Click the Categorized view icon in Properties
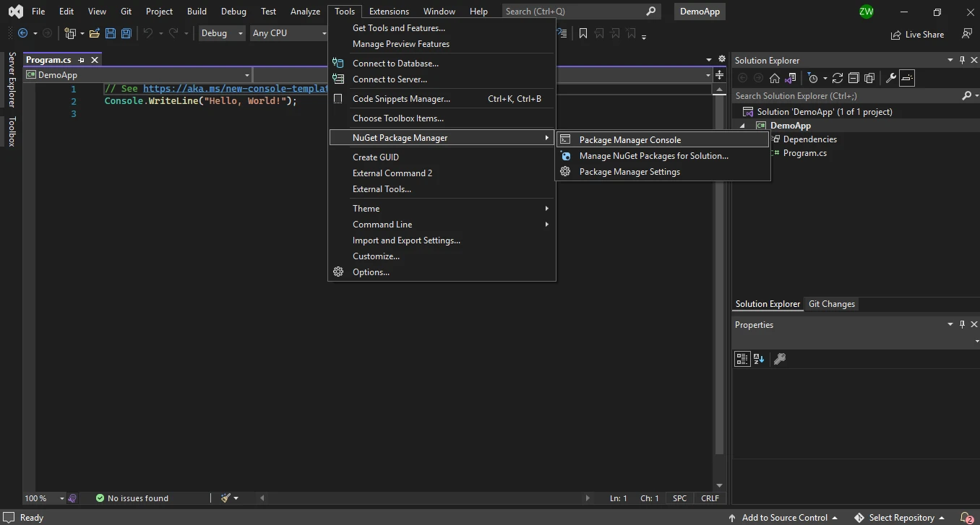980x525 pixels. coord(742,359)
